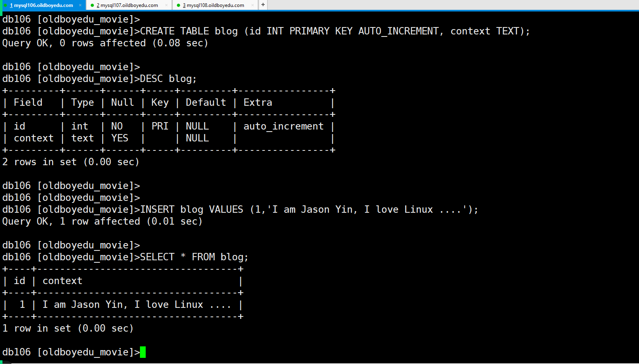Open a new session tab with plus button
The width and height of the screenshot is (639, 364).
pyautogui.click(x=263, y=5)
